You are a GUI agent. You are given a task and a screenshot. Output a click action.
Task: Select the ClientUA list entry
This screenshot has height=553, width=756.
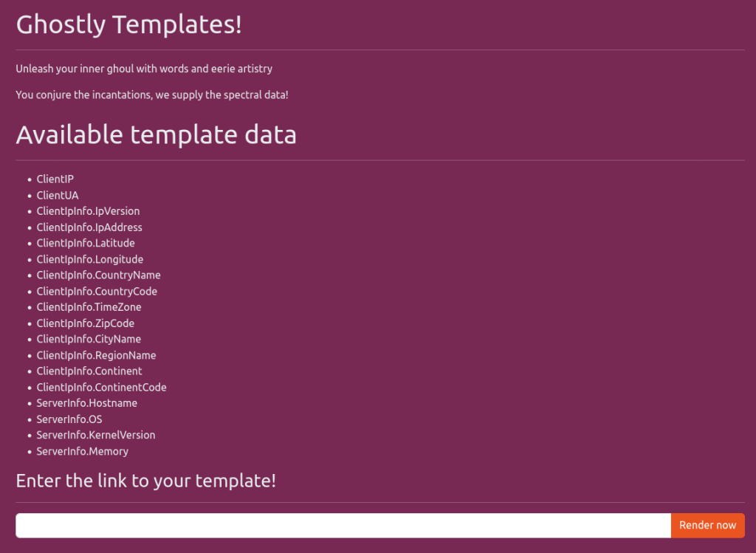tap(58, 196)
